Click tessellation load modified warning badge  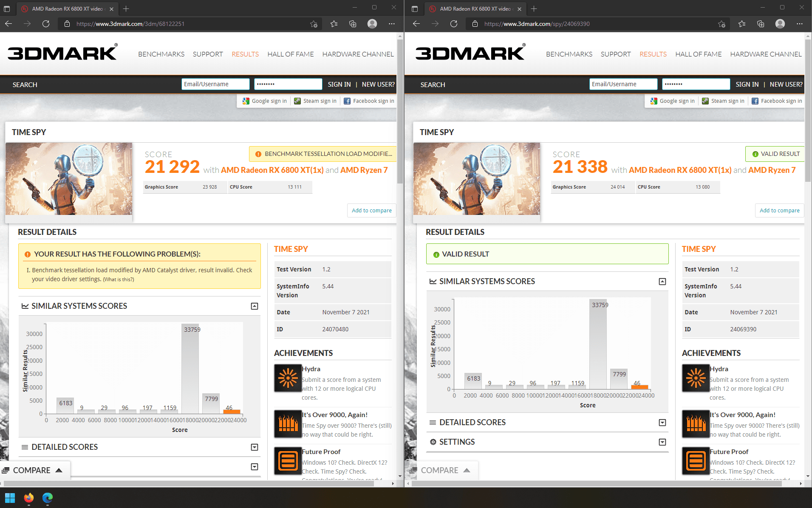pos(323,154)
